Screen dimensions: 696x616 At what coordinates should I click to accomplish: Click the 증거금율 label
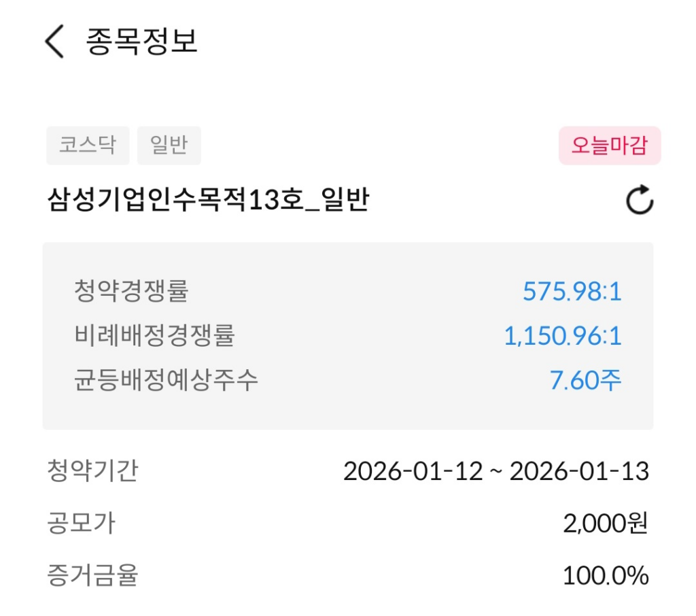pyautogui.click(x=92, y=576)
